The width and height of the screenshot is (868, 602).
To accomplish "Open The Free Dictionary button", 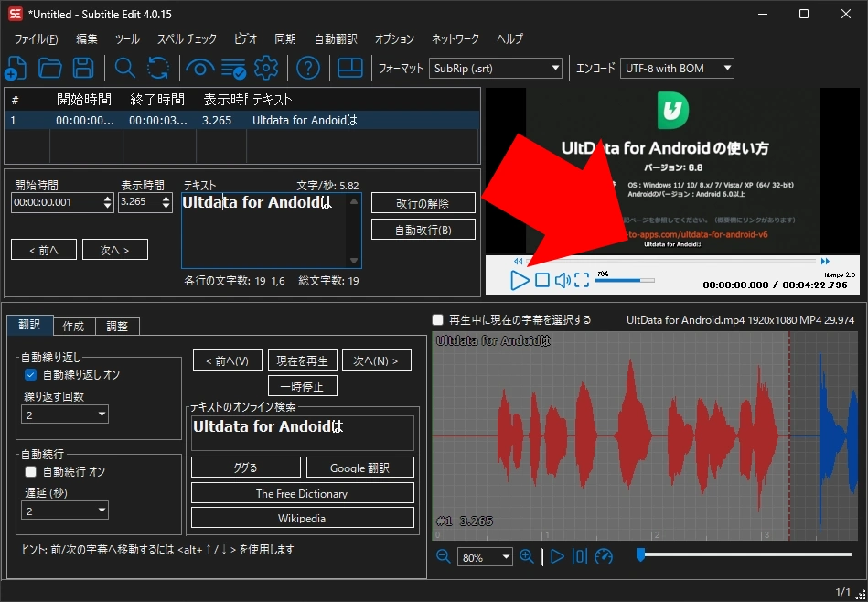I will click(302, 493).
